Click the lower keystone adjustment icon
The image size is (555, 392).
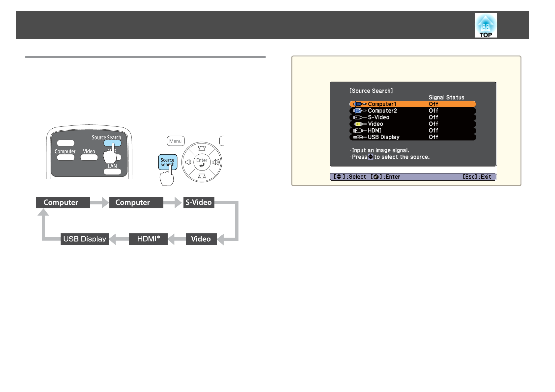pos(202,176)
